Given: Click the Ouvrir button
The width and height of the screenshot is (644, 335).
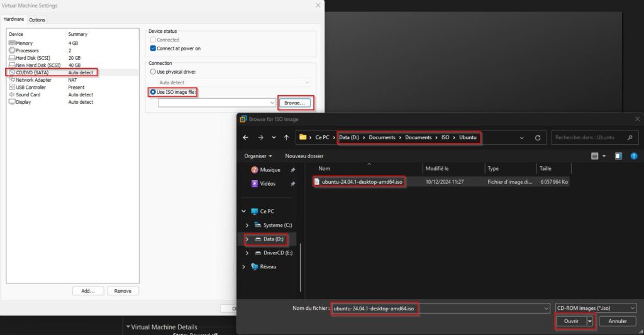Looking at the screenshot, I should coord(571,321).
